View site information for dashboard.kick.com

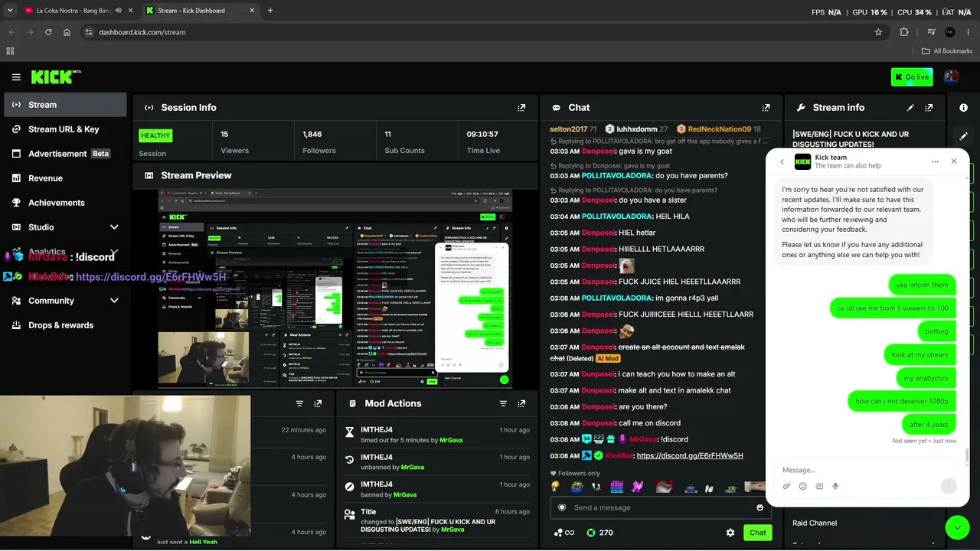point(89,32)
